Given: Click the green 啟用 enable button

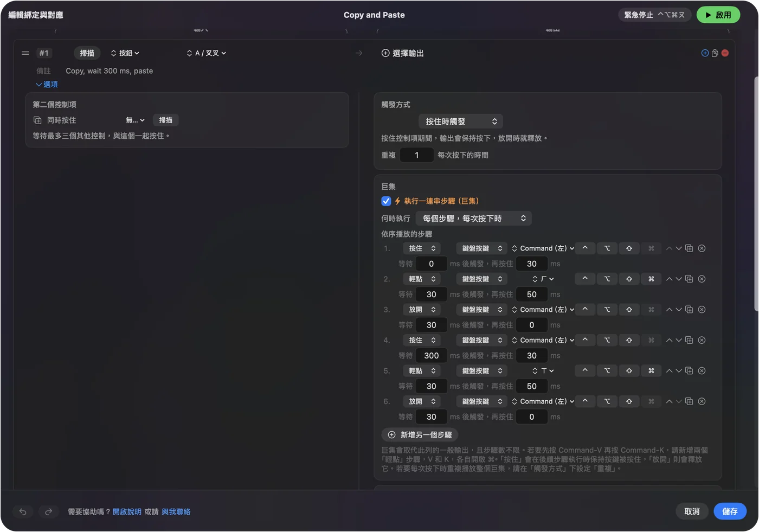Looking at the screenshot, I should pos(718,15).
